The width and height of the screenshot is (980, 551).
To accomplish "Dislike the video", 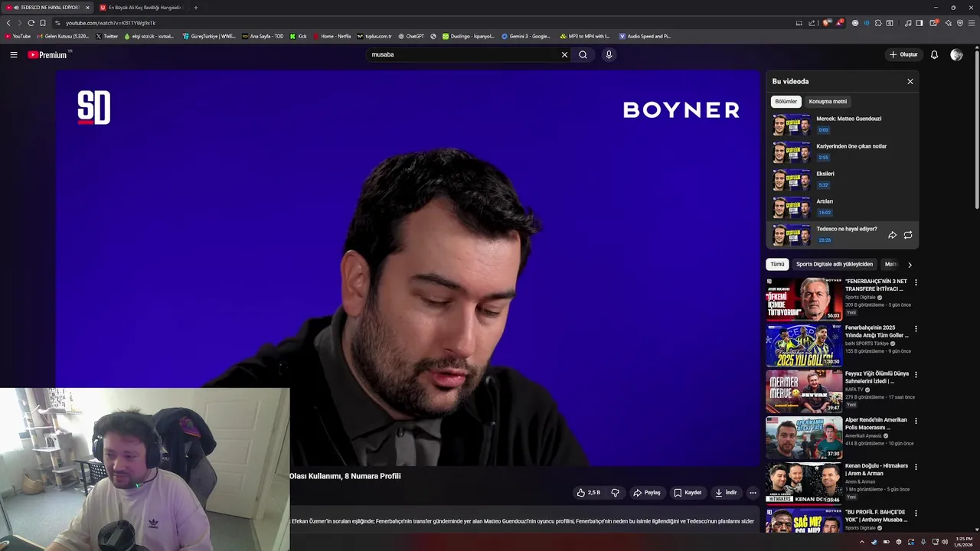I will pyautogui.click(x=615, y=493).
